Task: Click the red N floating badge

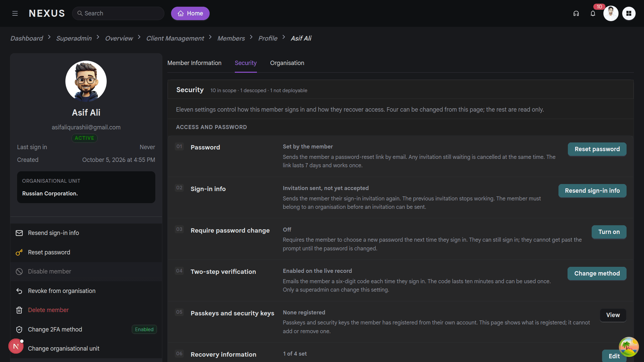Action: point(16,346)
